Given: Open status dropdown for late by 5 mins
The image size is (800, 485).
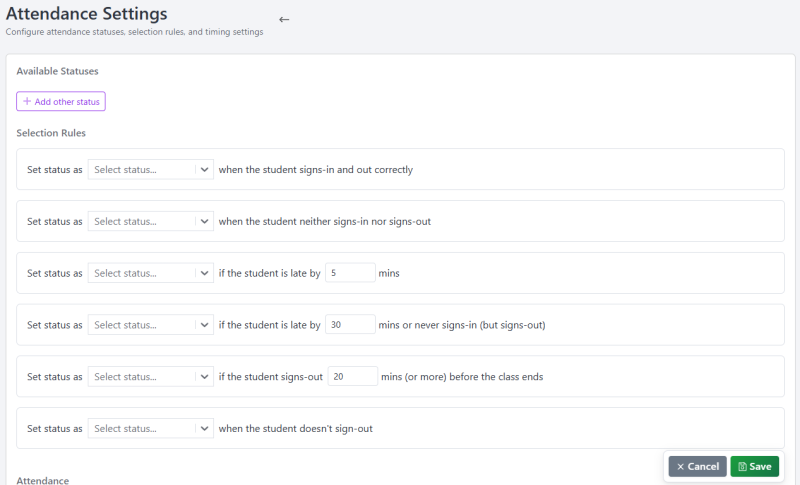Looking at the screenshot, I should [x=151, y=273].
